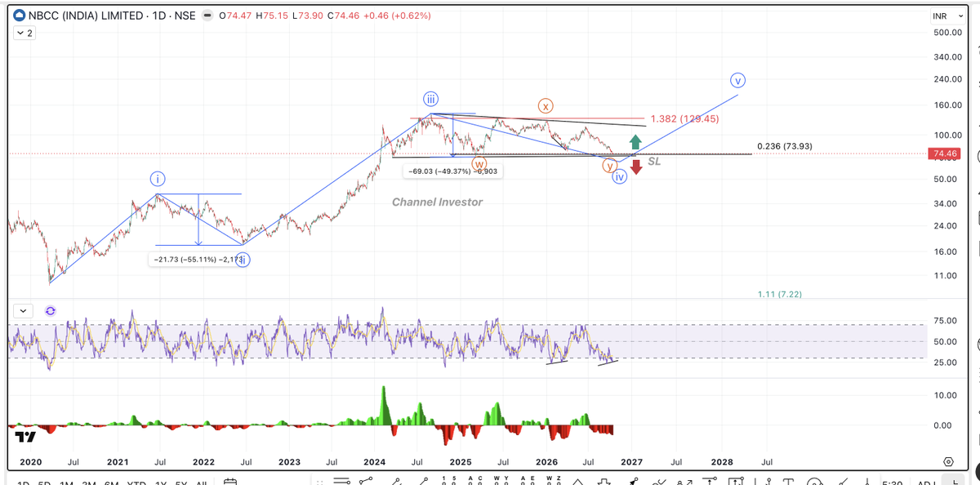Select the -55.11% price range measurement label

point(196,259)
